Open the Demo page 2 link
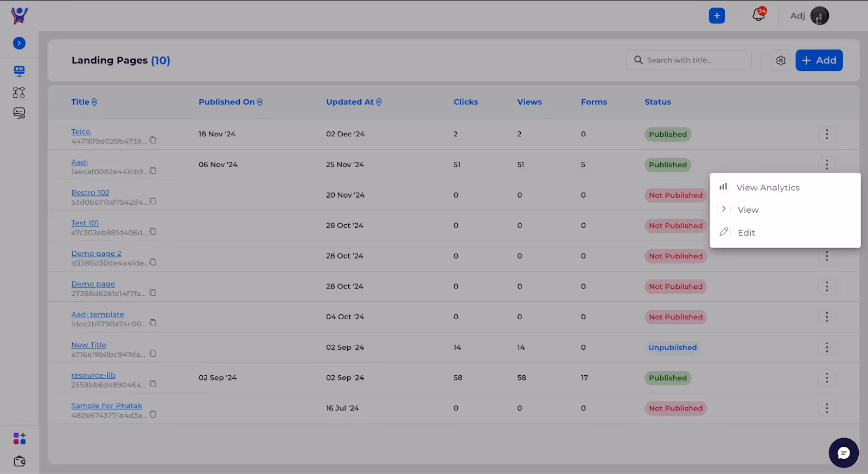This screenshot has height=474, width=868. (x=96, y=253)
